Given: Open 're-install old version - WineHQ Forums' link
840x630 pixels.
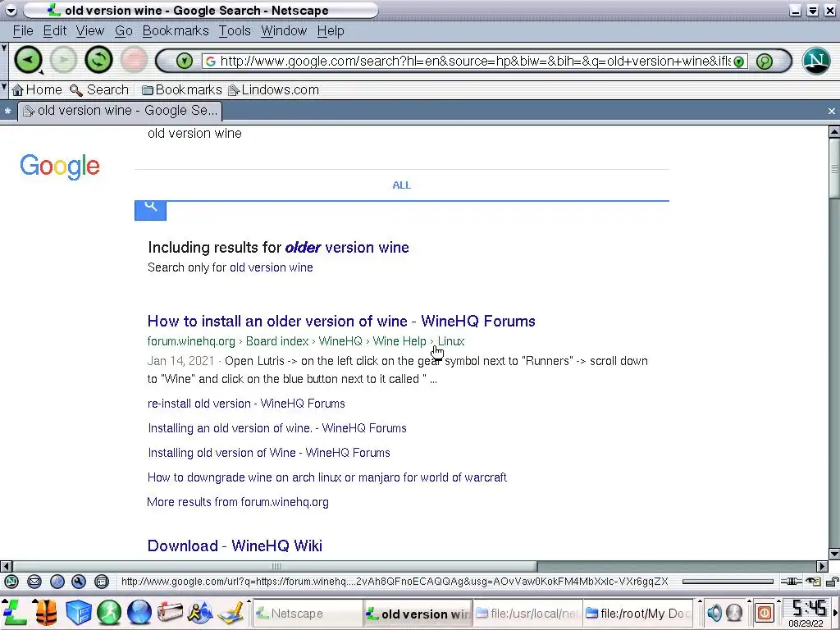Looking at the screenshot, I should (x=246, y=404).
